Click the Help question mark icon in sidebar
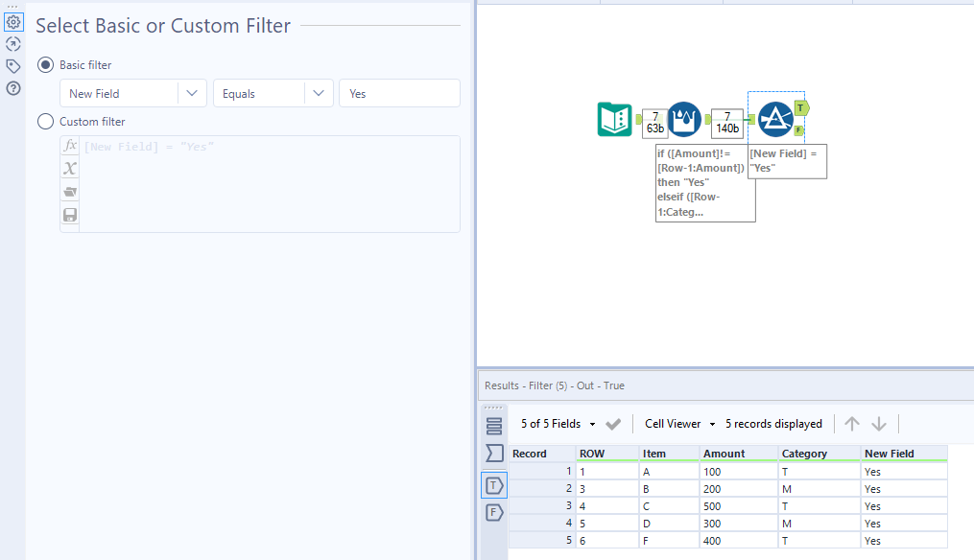974x560 pixels. point(13,89)
